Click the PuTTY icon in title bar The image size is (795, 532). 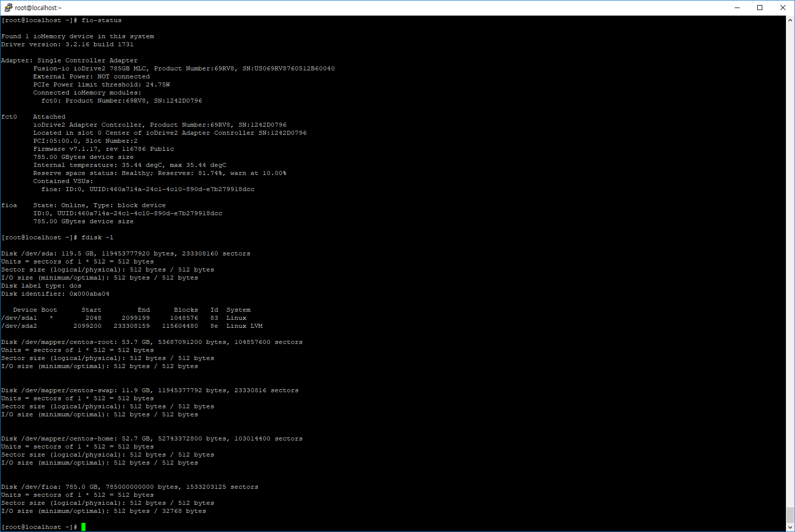pyautogui.click(x=8, y=8)
